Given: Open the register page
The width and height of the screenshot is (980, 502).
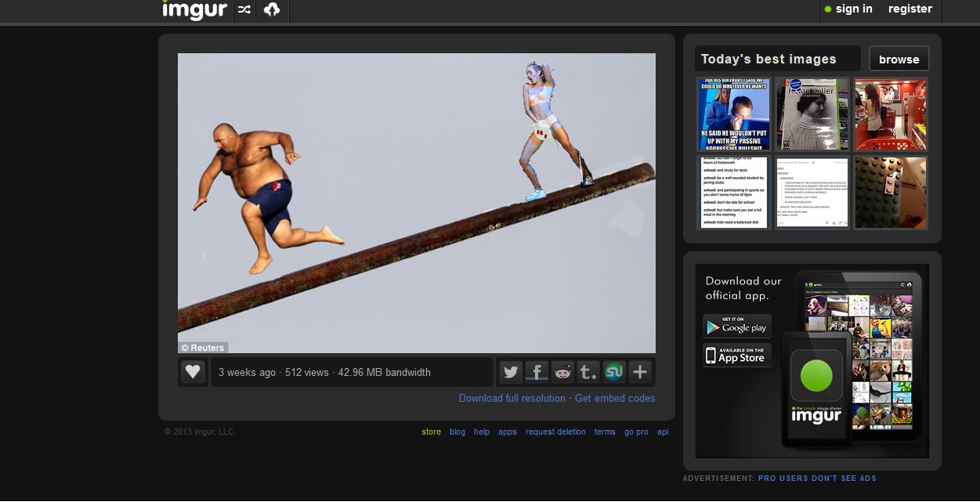Looking at the screenshot, I should 909,9.
